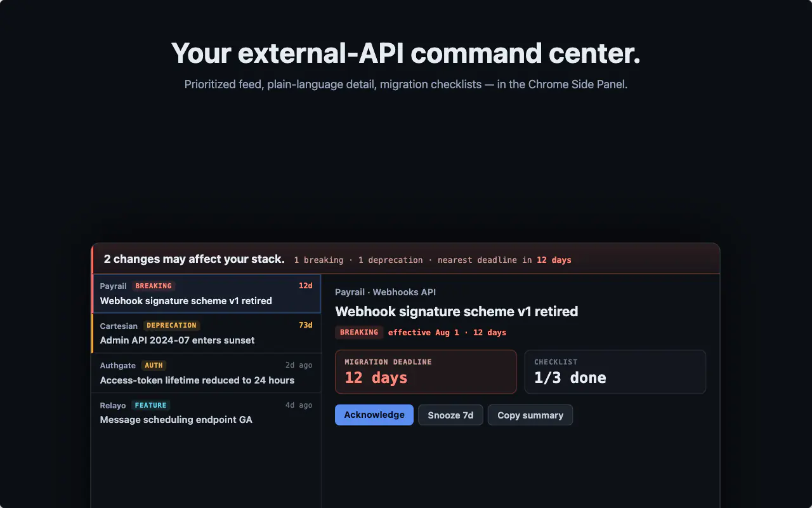Click the FEATURE tag on the Relayo row
Screen dimensions: 812x508
point(151,405)
